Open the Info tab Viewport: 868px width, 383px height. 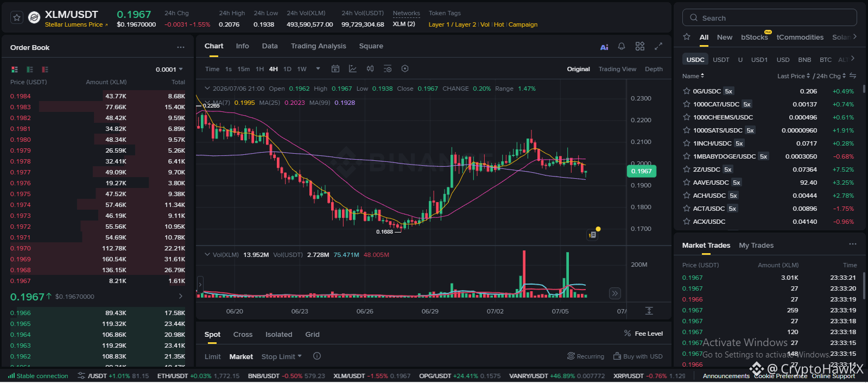point(242,46)
